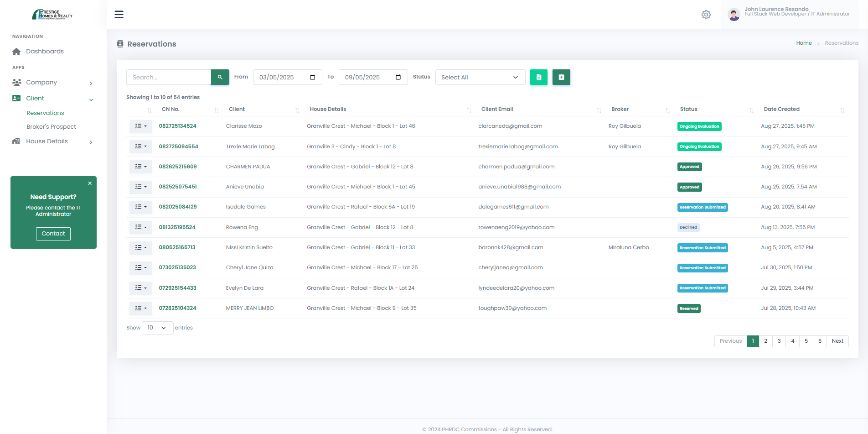Click into the Search input field
This screenshot has height=434, width=868.
coord(168,77)
